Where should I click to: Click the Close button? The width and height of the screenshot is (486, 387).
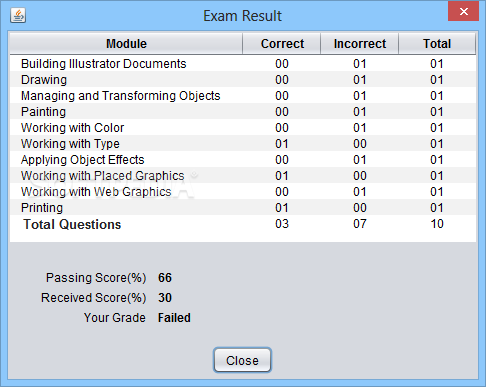[242, 360]
